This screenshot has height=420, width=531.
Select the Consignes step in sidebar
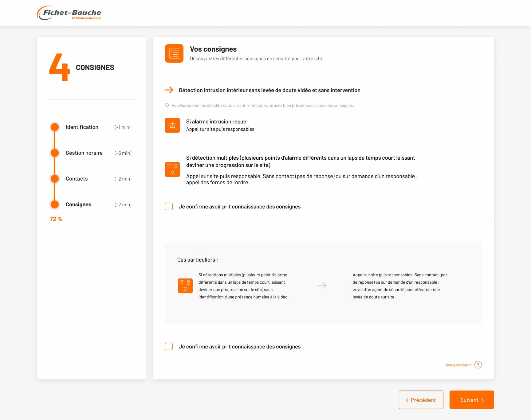[x=78, y=204]
